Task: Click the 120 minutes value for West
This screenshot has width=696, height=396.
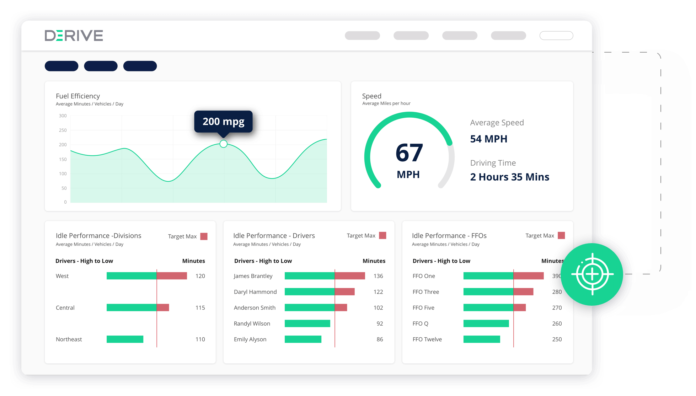Action: [x=200, y=276]
